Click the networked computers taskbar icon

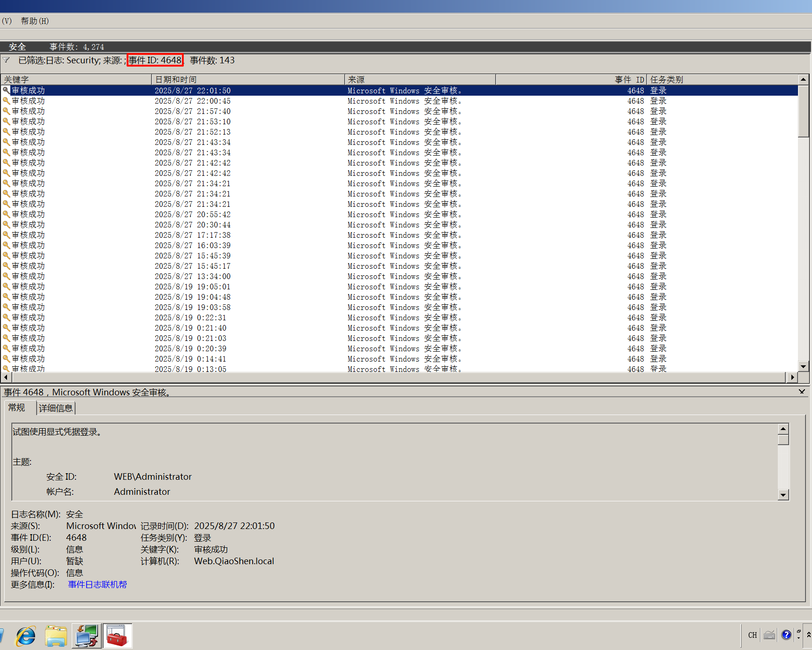pos(87,636)
